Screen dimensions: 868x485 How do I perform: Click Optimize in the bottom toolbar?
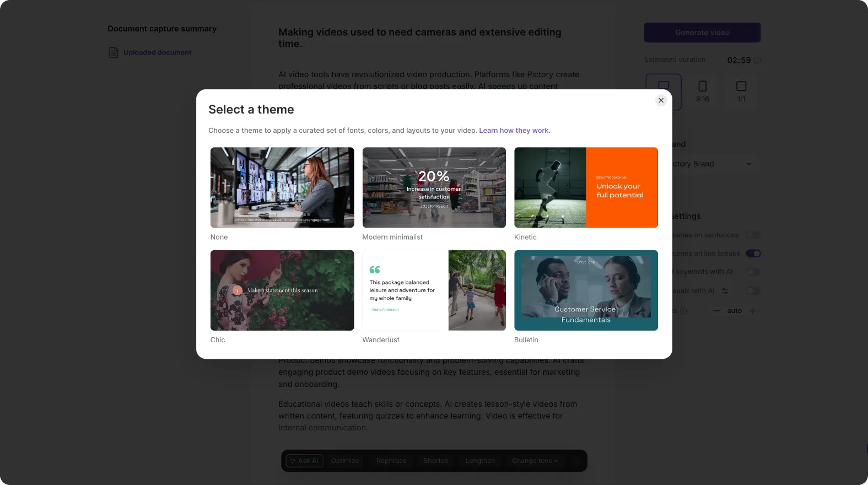coord(345,461)
